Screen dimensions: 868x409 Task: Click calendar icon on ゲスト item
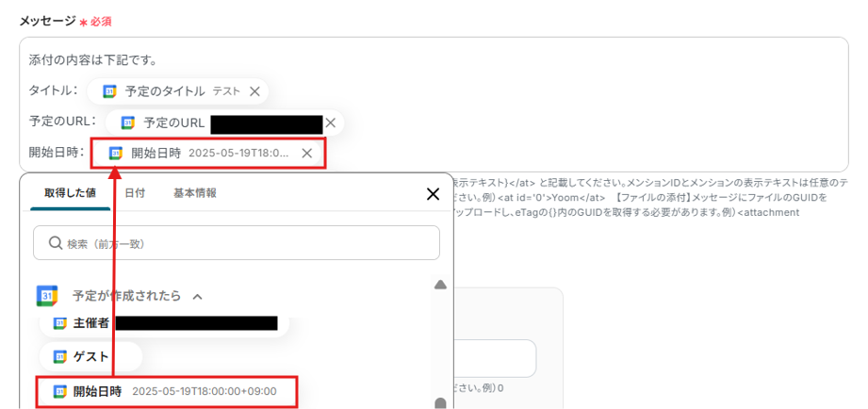pyautogui.click(x=59, y=357)
